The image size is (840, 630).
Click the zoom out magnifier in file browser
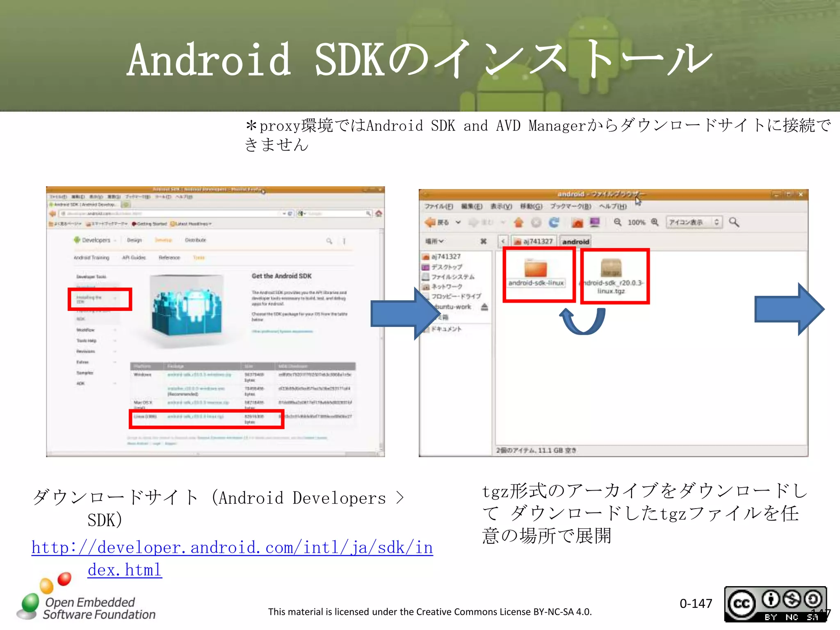tap(617, 222)
